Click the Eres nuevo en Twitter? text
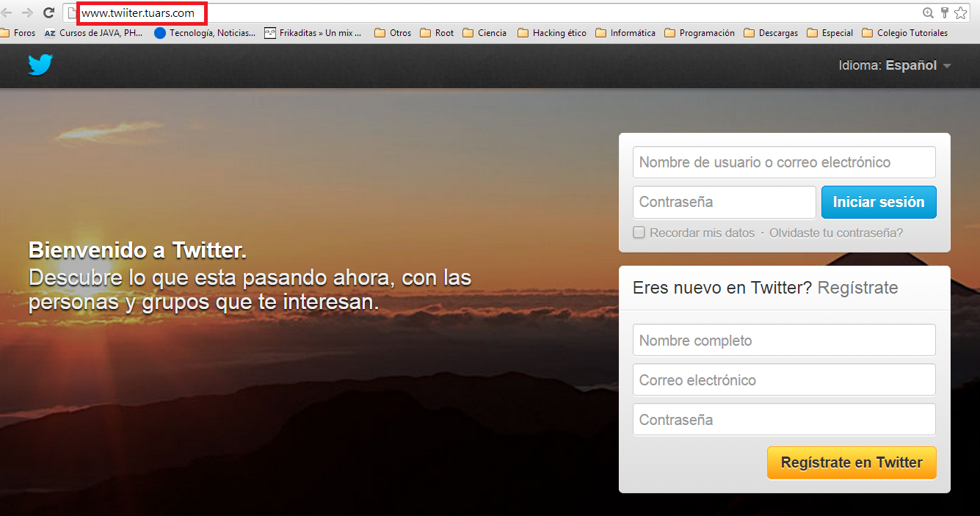980x516 pixels. (x=722, y=288)
